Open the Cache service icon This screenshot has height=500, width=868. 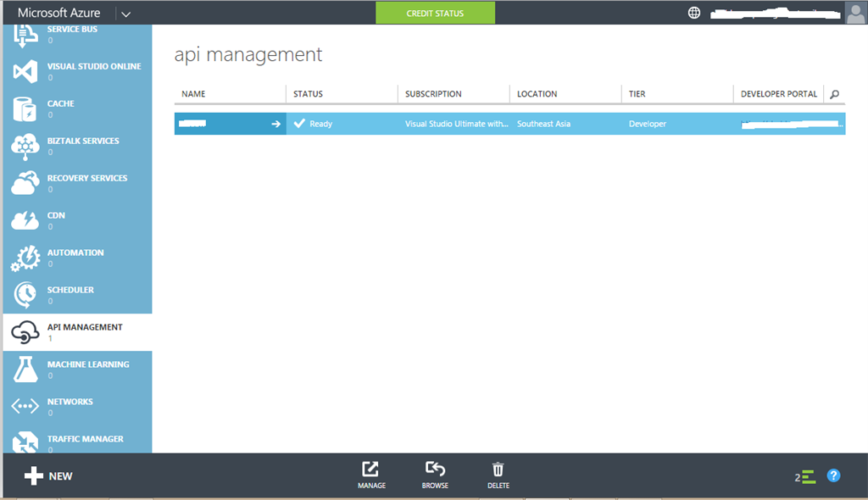pos(25,108)
